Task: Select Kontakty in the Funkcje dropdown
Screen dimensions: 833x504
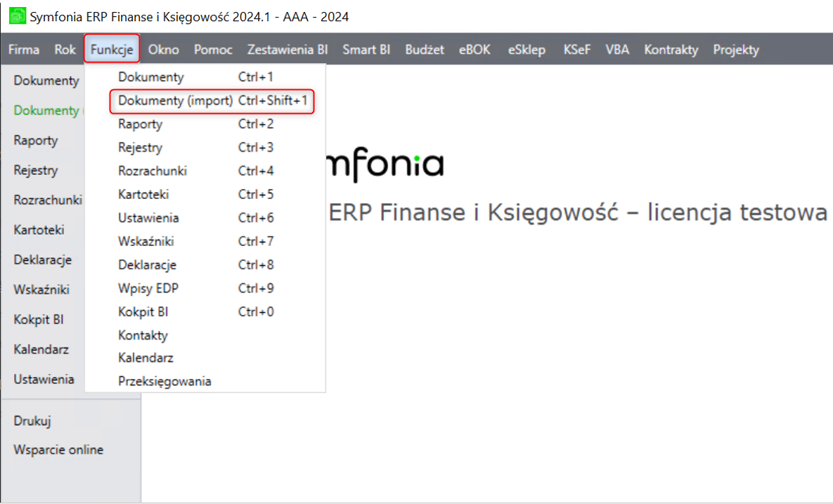Action: point(205,335)
